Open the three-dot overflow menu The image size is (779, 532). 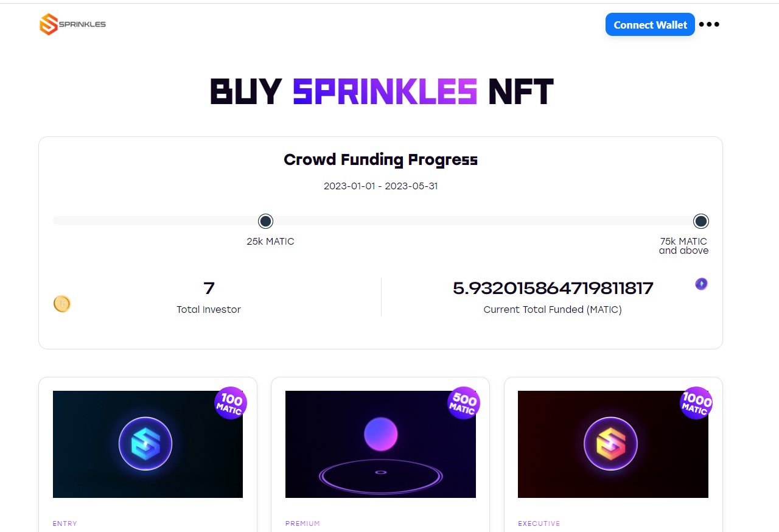pos(709,24)
